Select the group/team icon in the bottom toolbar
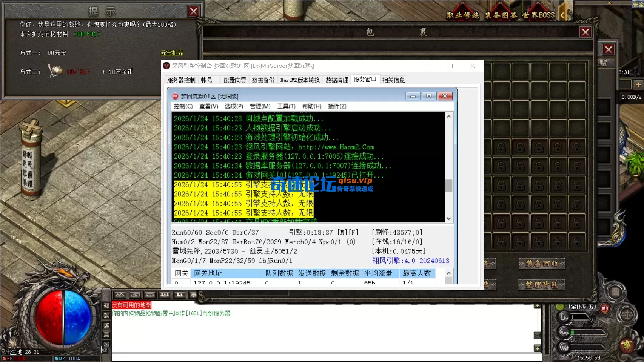Image resolution: width=644 pixels, height=362 pixels. (x=165, y=295)
